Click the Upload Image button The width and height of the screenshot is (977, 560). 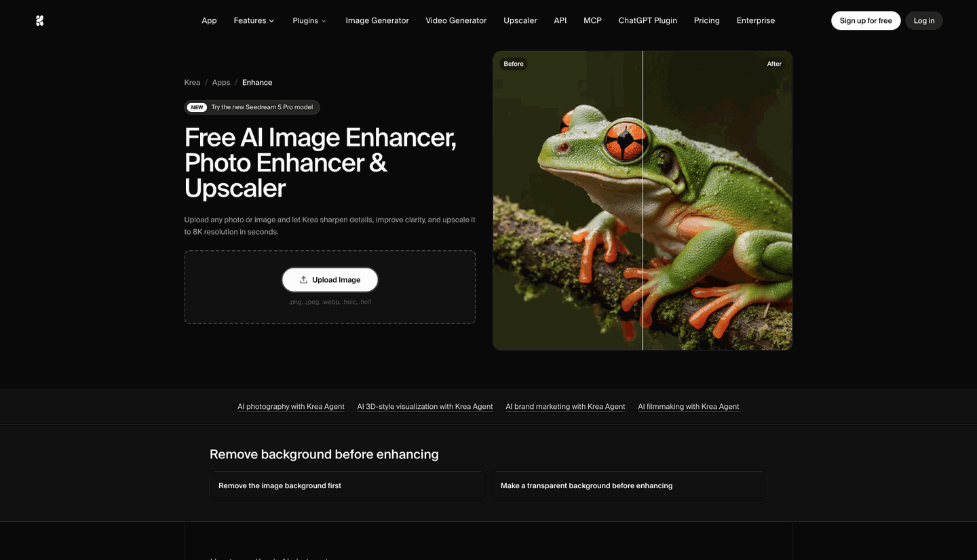[330, 279]
